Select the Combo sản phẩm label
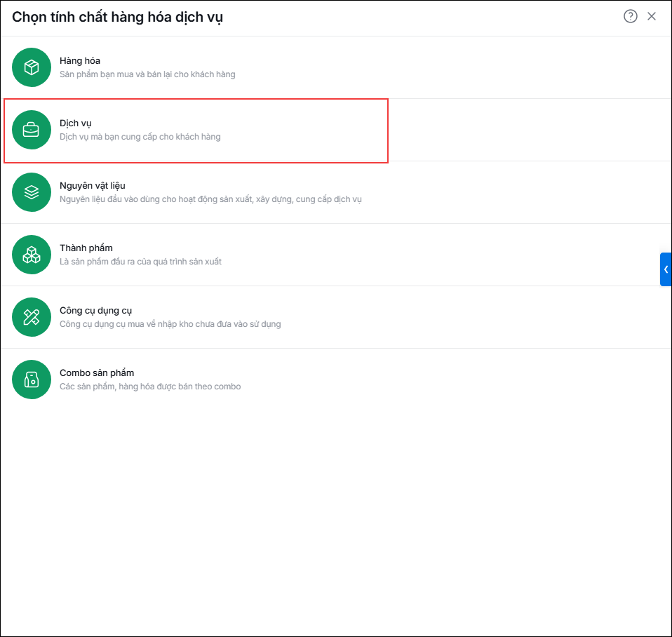 [x=97, y=373]
